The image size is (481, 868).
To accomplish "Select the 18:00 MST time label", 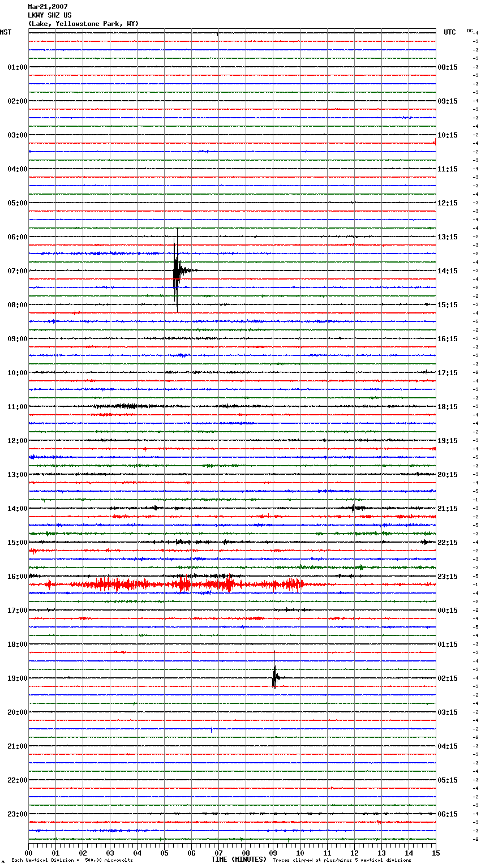I will [x=18, y=644].
